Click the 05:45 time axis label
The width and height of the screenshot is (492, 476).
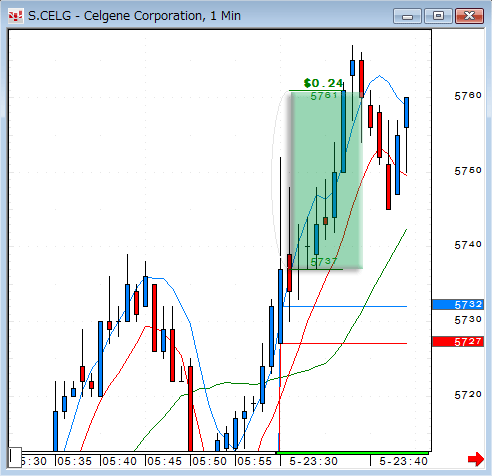164,461
